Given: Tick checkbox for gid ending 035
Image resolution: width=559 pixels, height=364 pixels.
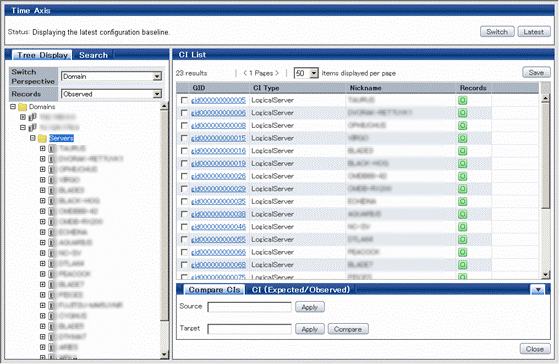Looking at the screenshot, I should [x=184, y=201].
